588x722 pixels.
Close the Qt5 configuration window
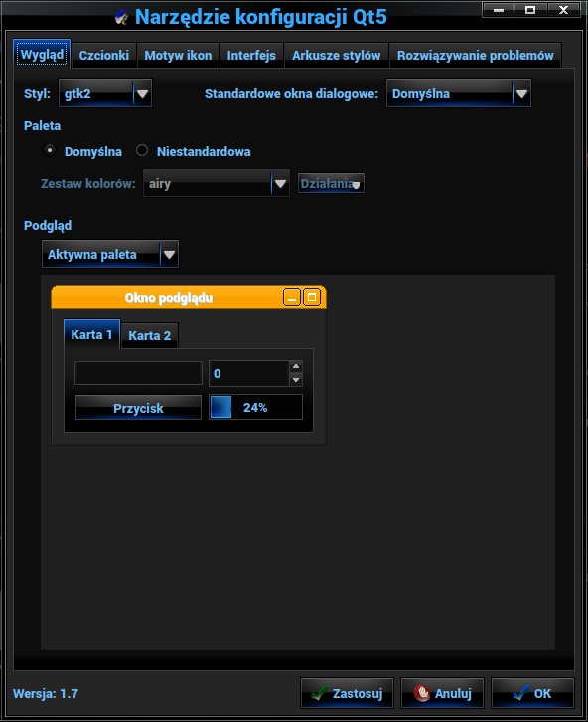563,10
